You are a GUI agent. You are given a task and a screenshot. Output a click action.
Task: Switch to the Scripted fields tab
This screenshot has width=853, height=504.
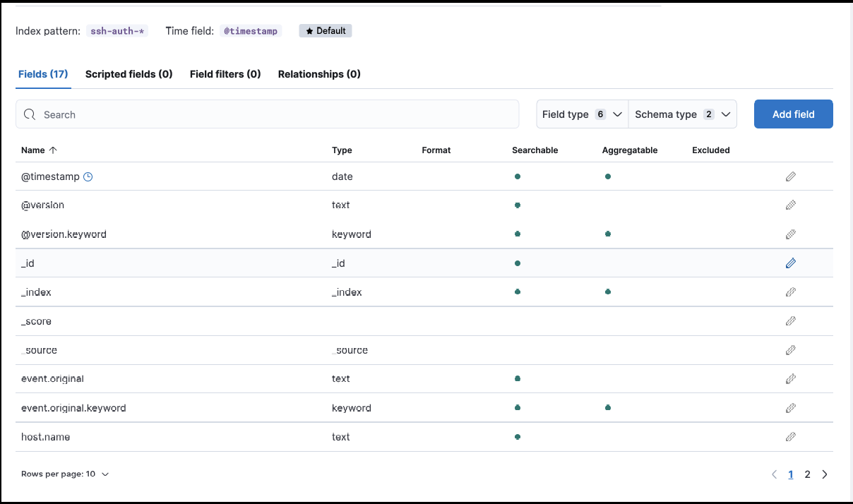129,74
